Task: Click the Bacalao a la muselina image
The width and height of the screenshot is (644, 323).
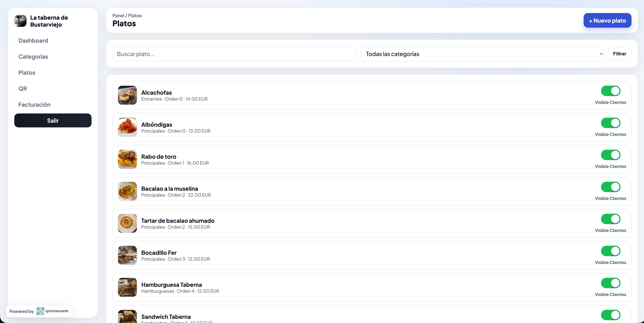Action: (x=127, y=191)
